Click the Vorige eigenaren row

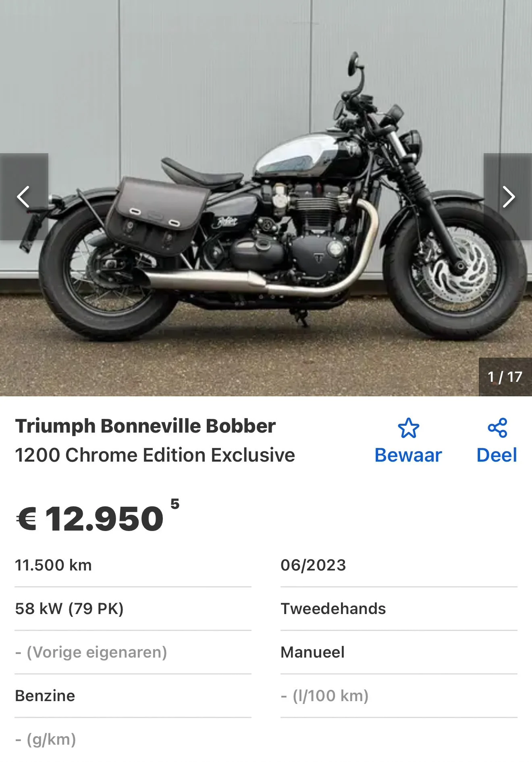[x=133, y=652]
